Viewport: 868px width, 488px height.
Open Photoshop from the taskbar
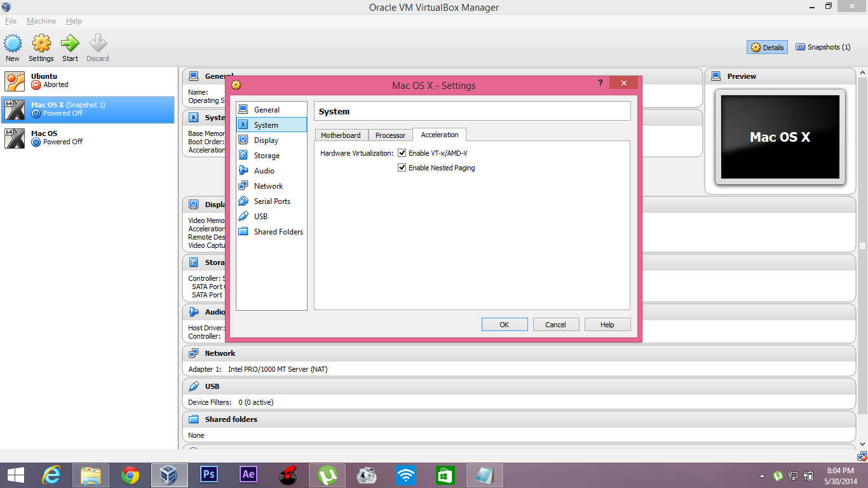tap(209, 475)
